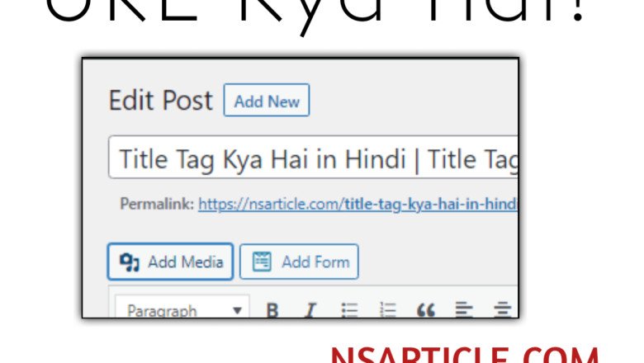Click the Paragraph dropdown's down arrow
Image resolution: width=644 pixels, height=363 pixels.
(x=237, y=311)
